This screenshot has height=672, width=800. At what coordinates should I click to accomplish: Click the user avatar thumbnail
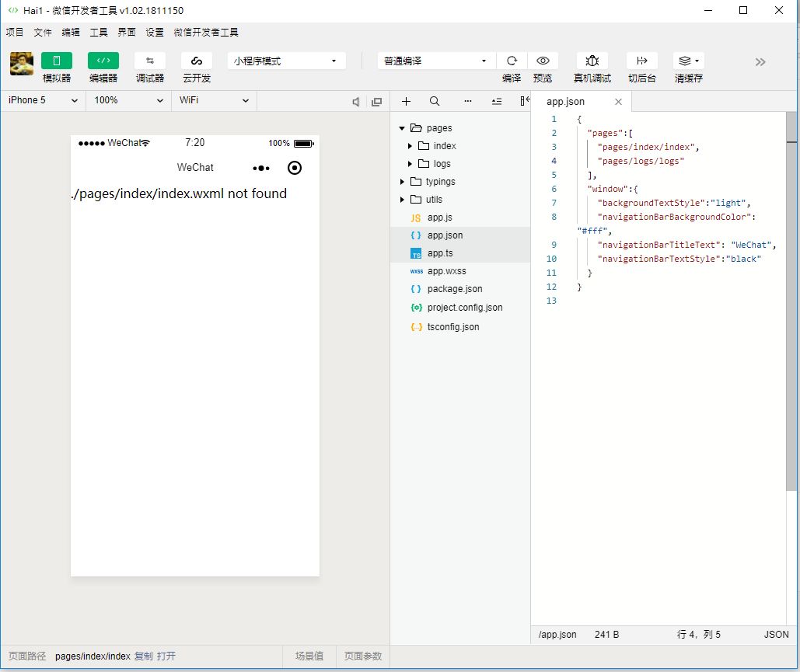pyautogui.click(x=22, y=64)
